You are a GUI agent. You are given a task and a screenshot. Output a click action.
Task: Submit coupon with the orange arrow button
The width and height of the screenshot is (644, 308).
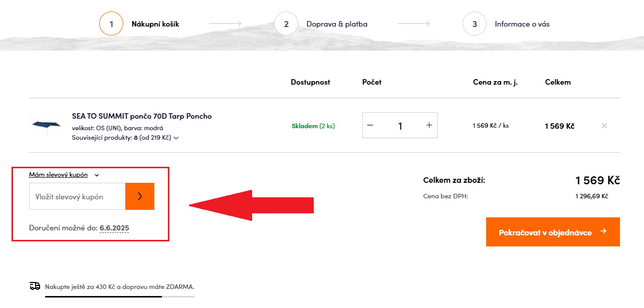click(x=140, y=196)
